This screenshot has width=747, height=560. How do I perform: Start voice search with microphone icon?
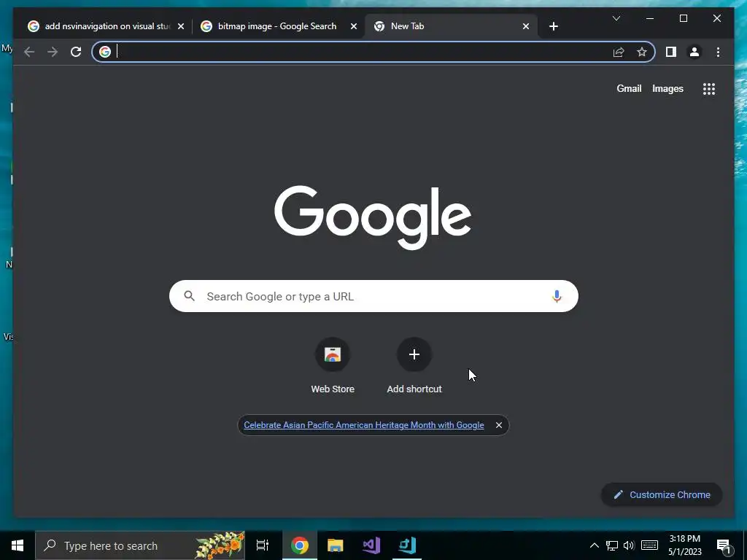[557, 296]
